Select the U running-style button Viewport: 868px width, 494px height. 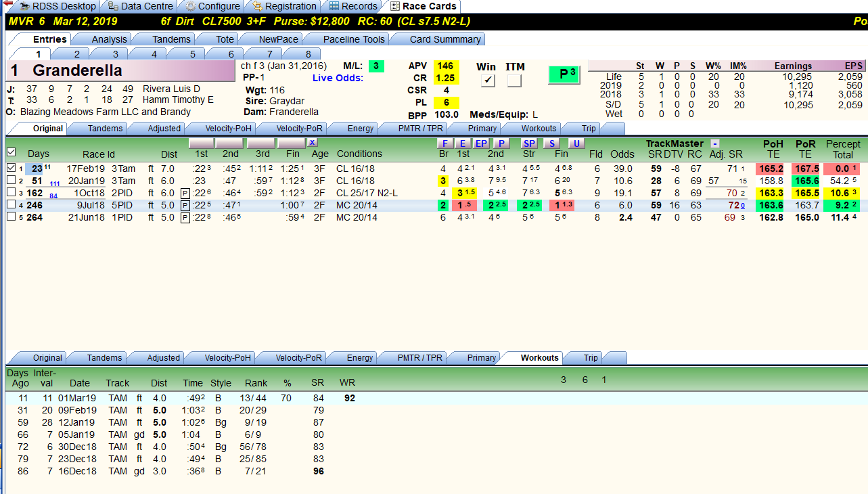click(x=576, y=143)
